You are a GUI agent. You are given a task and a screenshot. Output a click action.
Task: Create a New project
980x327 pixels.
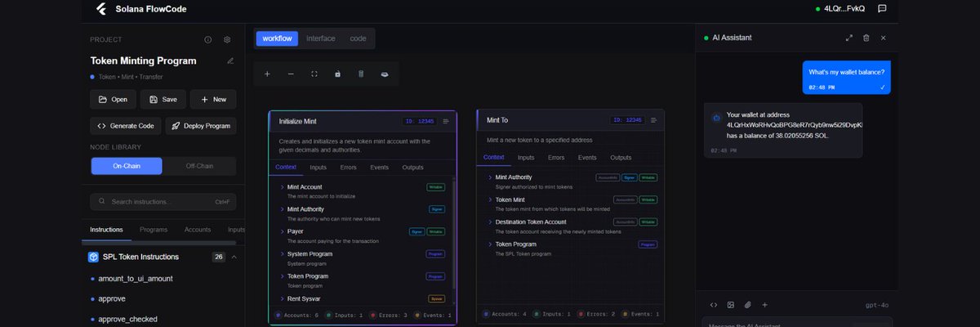point(213,99)
